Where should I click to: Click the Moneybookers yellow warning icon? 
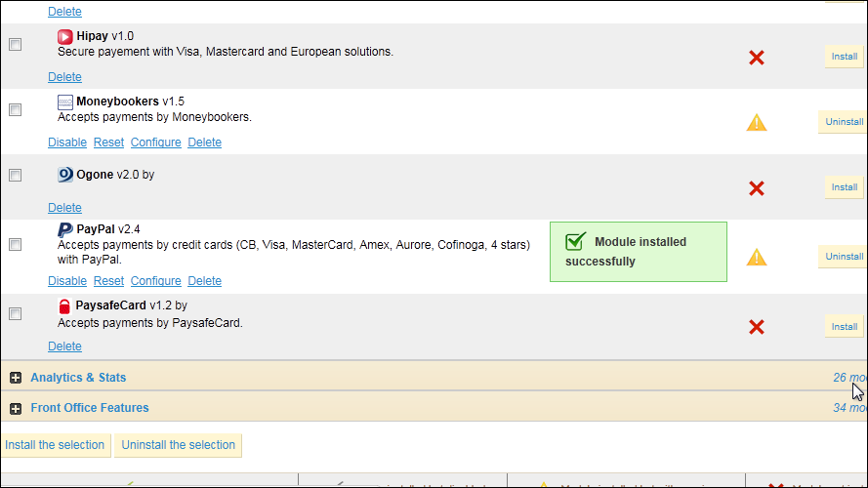click(x=757, y=123)
